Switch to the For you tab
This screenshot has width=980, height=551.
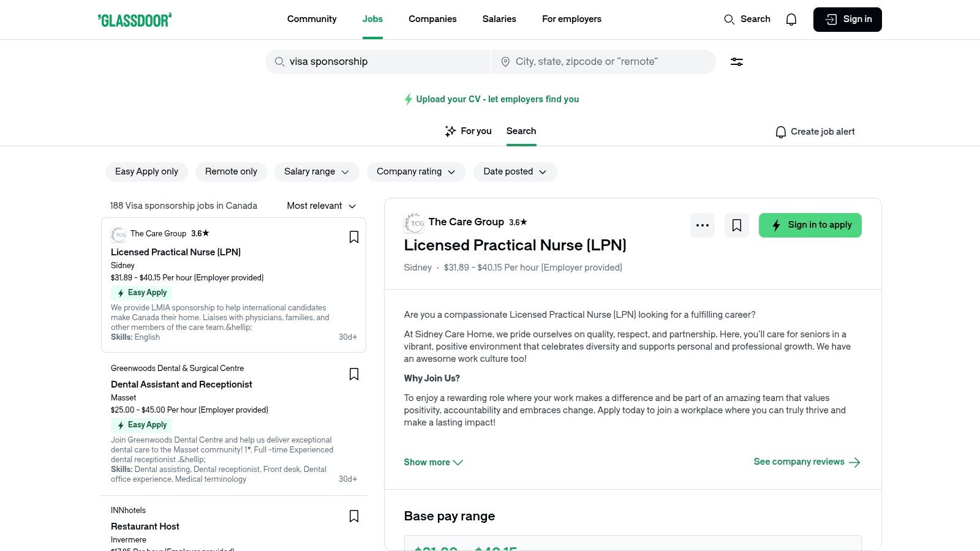(468, 131)
